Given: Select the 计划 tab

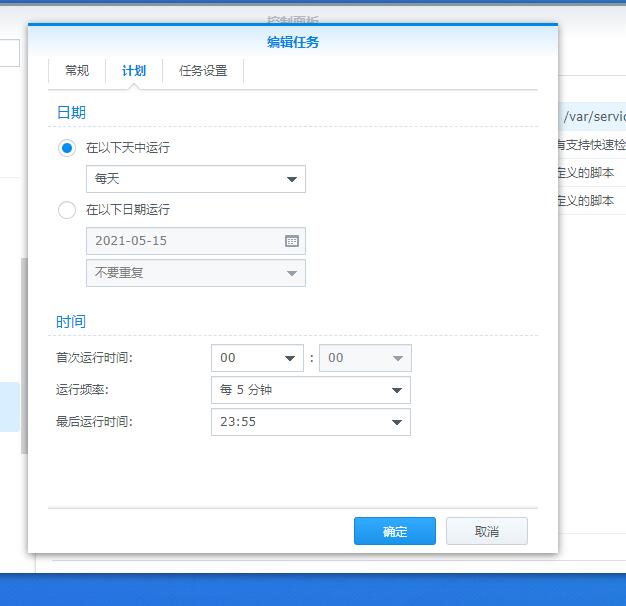Looking at the screenshot, I should [134, 71].
